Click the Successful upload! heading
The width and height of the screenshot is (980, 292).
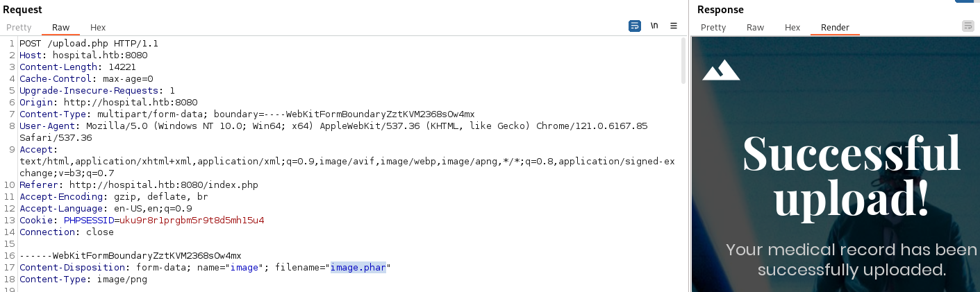coord(852,175)
